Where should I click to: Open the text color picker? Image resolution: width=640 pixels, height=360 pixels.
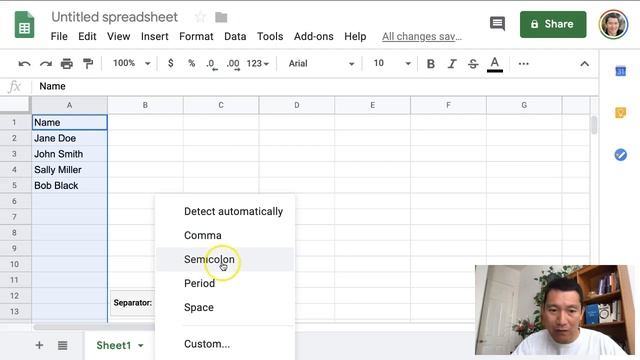coord(495,64)
